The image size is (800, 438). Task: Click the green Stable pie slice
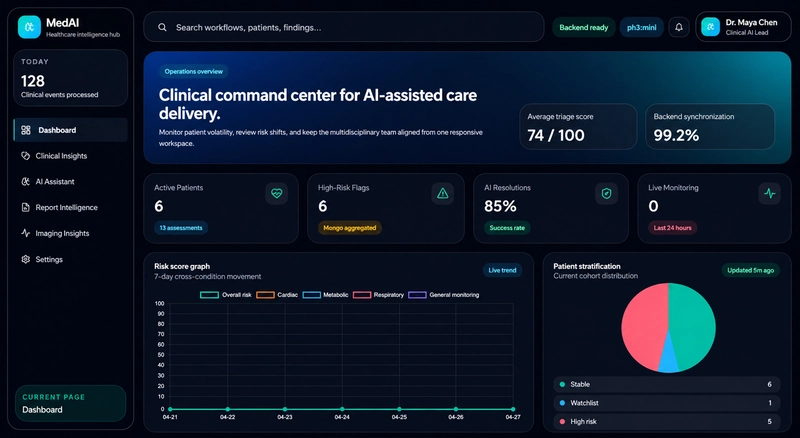pos(694,327)
